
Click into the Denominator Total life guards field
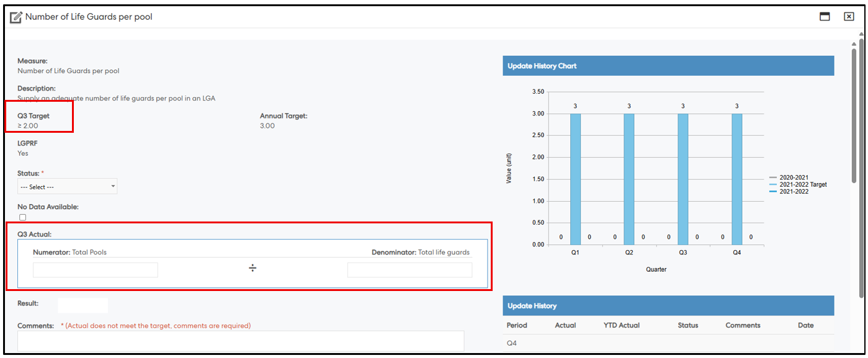[x=409, y=270]
